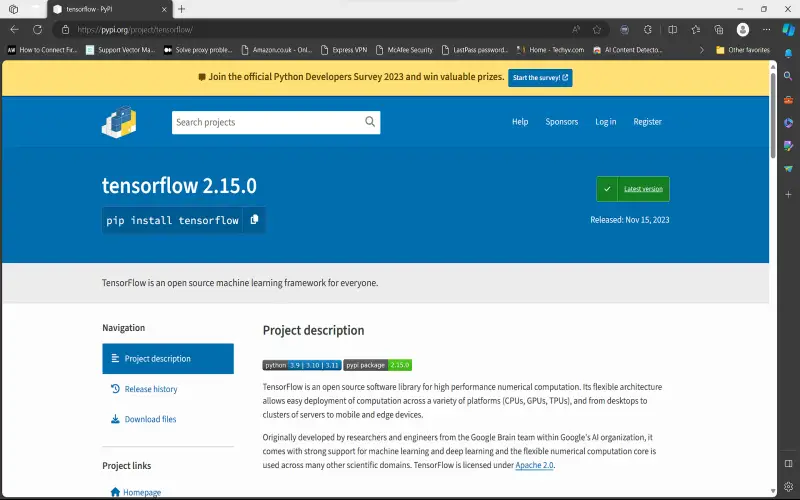Open Solve proxy proble... bookmark

(198, 50)
